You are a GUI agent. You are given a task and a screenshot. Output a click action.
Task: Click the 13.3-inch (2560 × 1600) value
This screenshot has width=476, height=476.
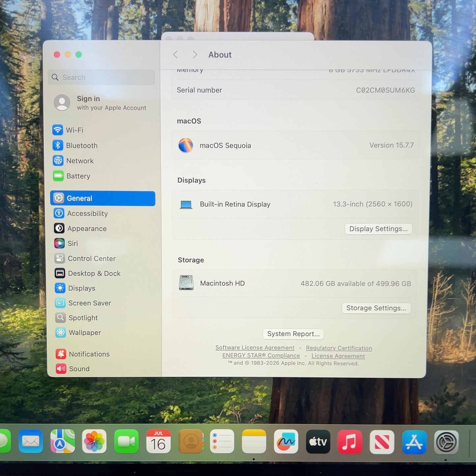(x=373, y=204)
